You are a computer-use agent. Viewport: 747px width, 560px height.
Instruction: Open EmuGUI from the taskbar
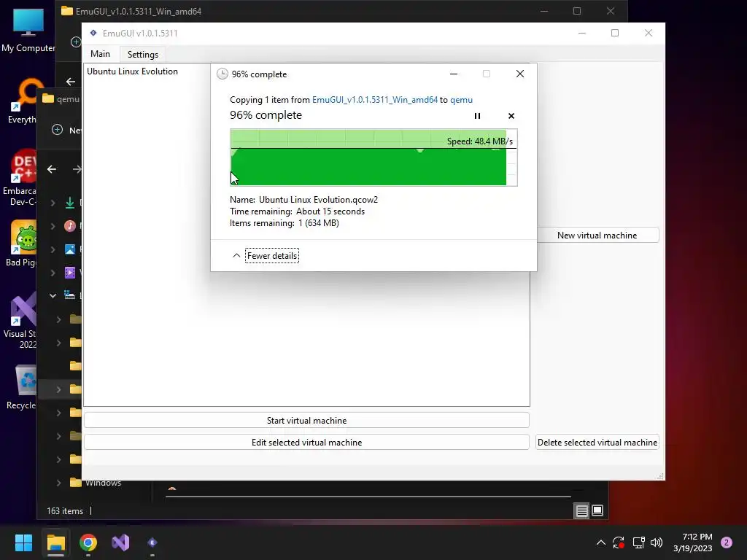click(x=152, y=542)
